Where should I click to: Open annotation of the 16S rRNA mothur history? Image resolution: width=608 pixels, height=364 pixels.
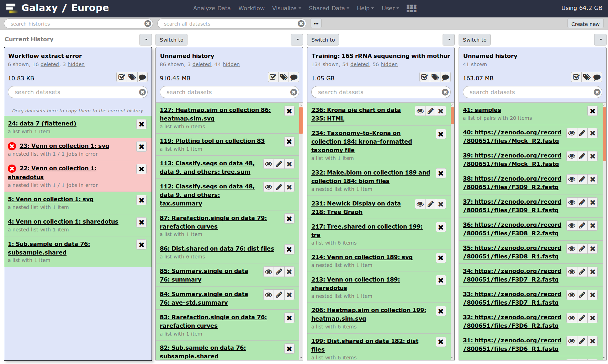coord(445,77)
